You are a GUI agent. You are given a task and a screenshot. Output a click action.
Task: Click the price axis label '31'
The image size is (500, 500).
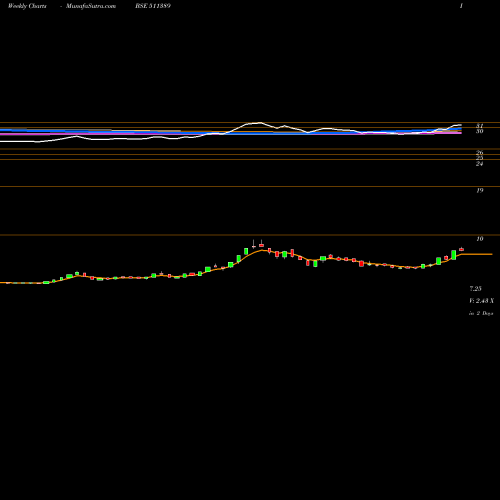click(479, 126)
